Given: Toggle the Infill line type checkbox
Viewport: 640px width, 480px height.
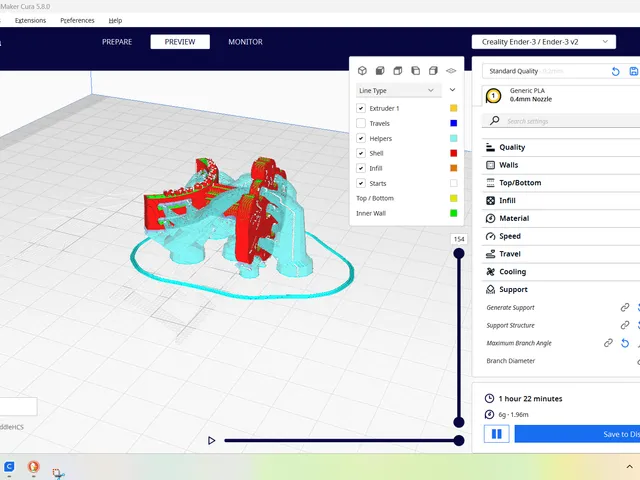Looking at the screenshot, I should [x=361, y=168].
